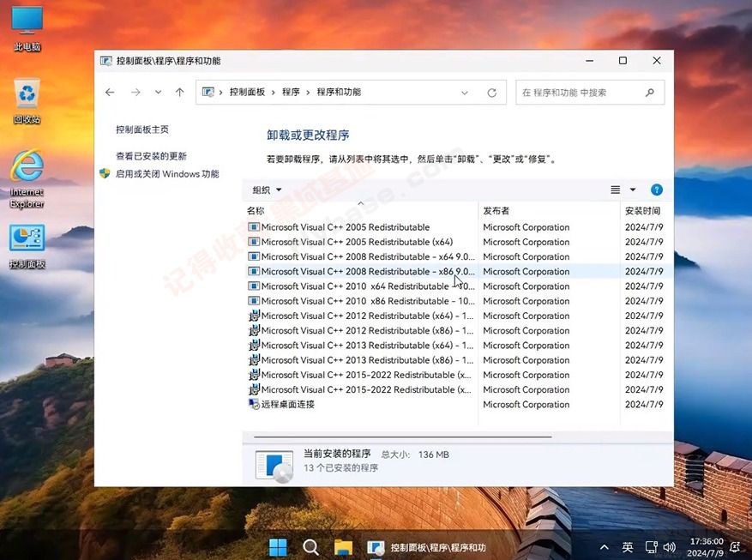
Task: Open the blue help question mark
Action: 657,190
